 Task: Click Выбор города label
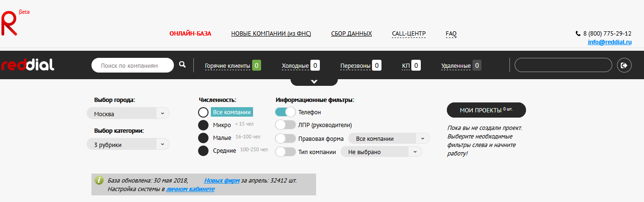pos(115,100)
